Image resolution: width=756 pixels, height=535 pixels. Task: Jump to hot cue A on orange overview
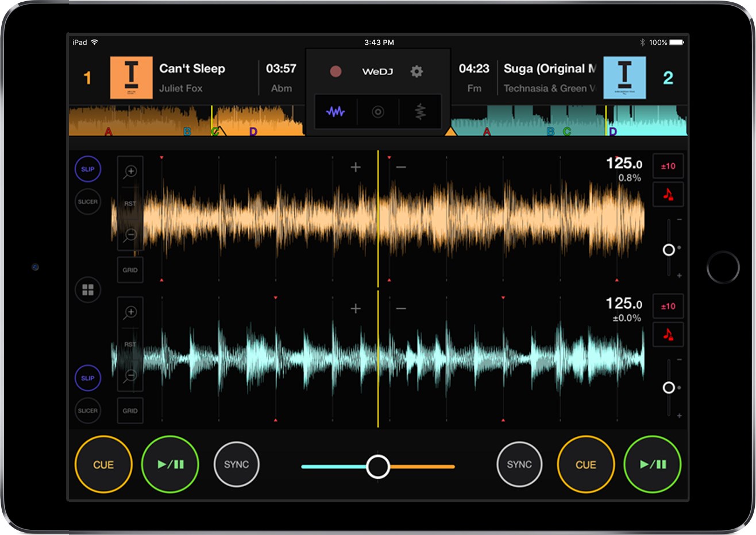[108, 131]
